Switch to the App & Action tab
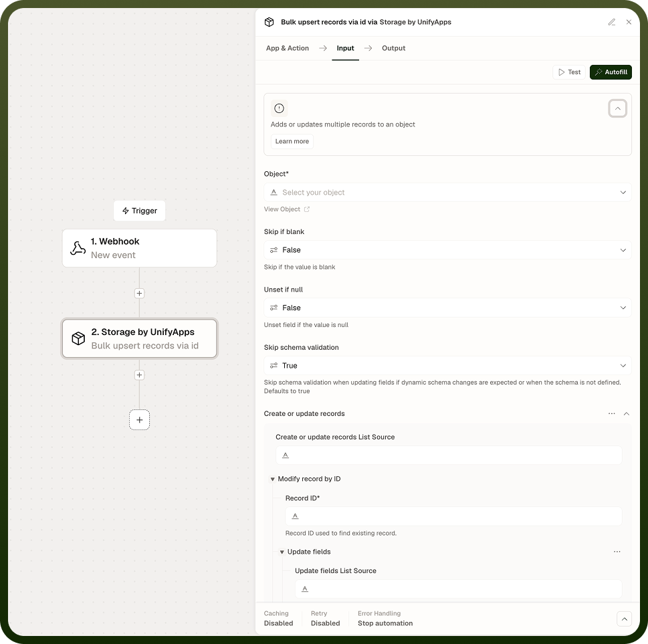The image size is (648, 644). click(x=287, y=48)
